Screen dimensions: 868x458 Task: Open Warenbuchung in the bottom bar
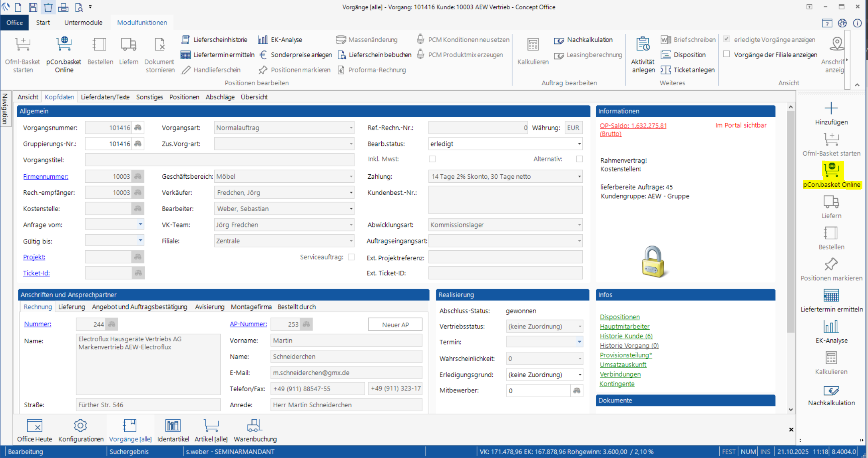pos(255,426)
